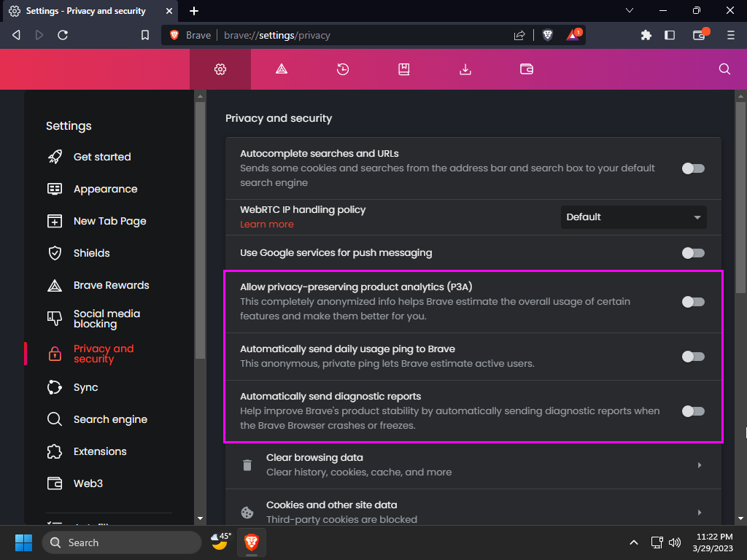Click the taskbar Search box
747x560 pixels.
pyautogui.click(x=122, y=542)
